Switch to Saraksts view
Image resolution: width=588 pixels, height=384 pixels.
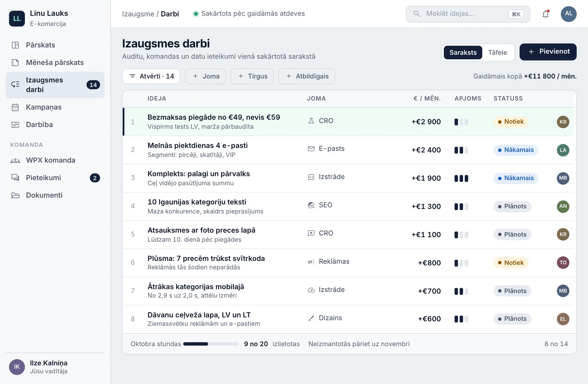point(463,52)
